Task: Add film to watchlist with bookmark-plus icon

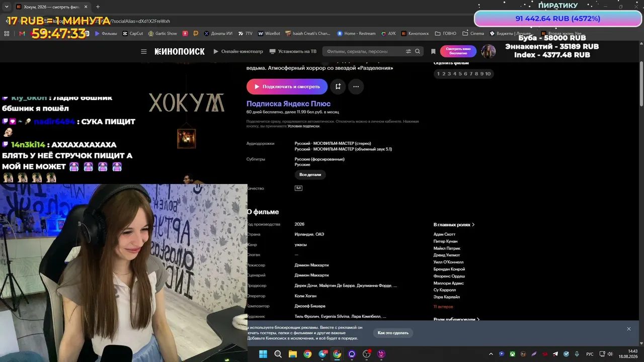Action: pos(338,86)
